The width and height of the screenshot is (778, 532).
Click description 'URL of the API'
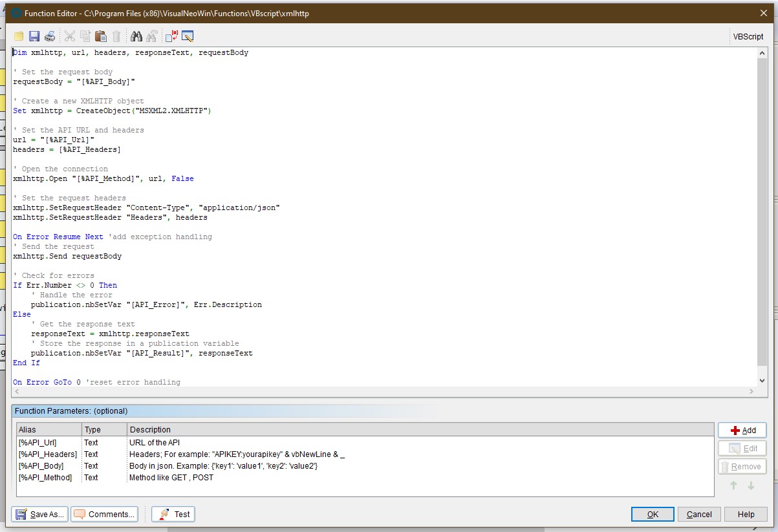click(x=155, y=442)
